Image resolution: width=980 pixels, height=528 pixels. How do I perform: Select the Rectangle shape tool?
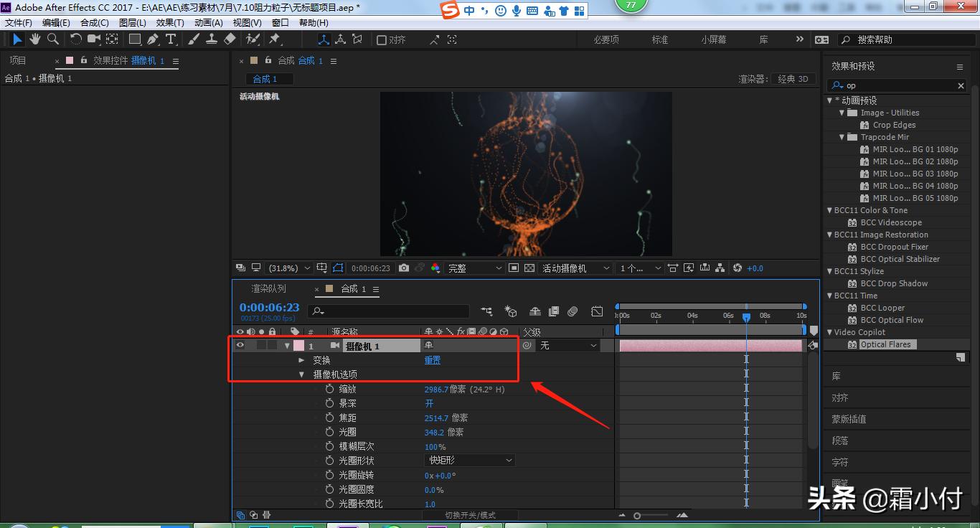135,39
